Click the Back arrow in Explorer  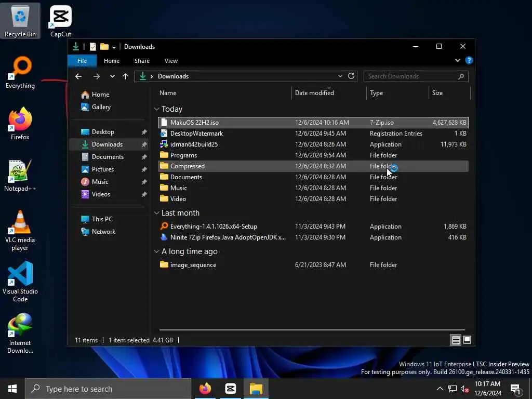pyautogui.click(x=78, y=76)
